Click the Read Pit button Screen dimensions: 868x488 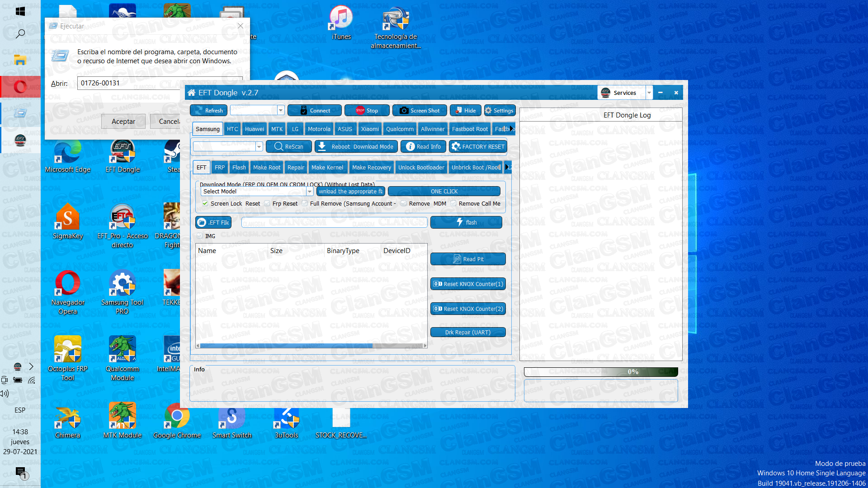click(x=468, y=259)
